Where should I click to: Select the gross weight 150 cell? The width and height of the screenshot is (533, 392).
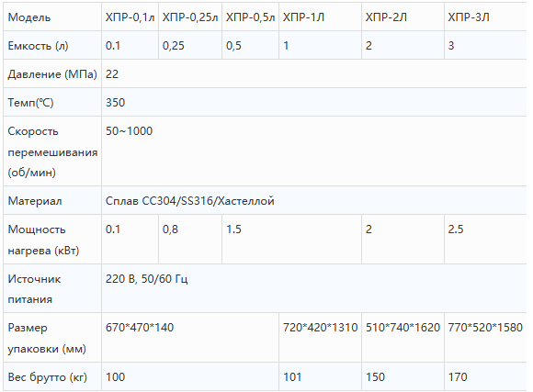403,376
